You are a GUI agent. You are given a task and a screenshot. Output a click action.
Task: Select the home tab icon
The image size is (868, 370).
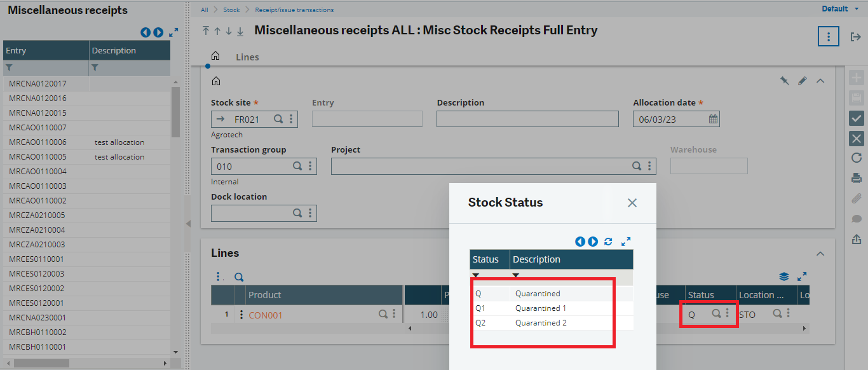pyautogui.click(x=215, y=55)
